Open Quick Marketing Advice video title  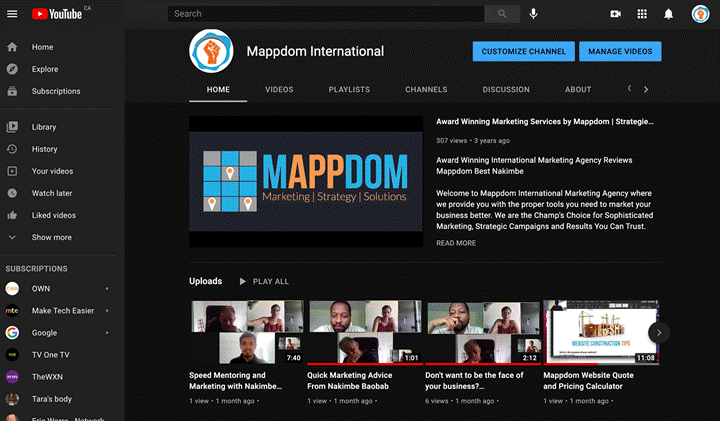coord(349,381)
